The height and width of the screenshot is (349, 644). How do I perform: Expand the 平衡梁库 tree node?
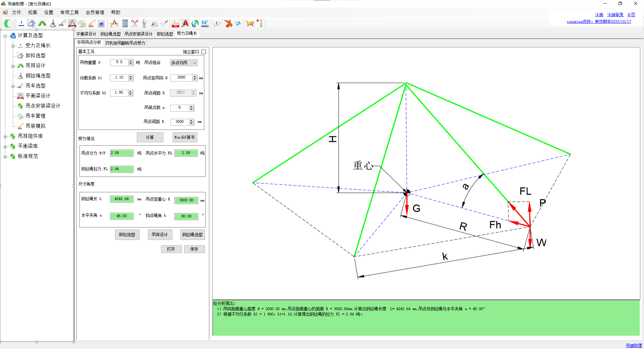[x=5, y=146]
